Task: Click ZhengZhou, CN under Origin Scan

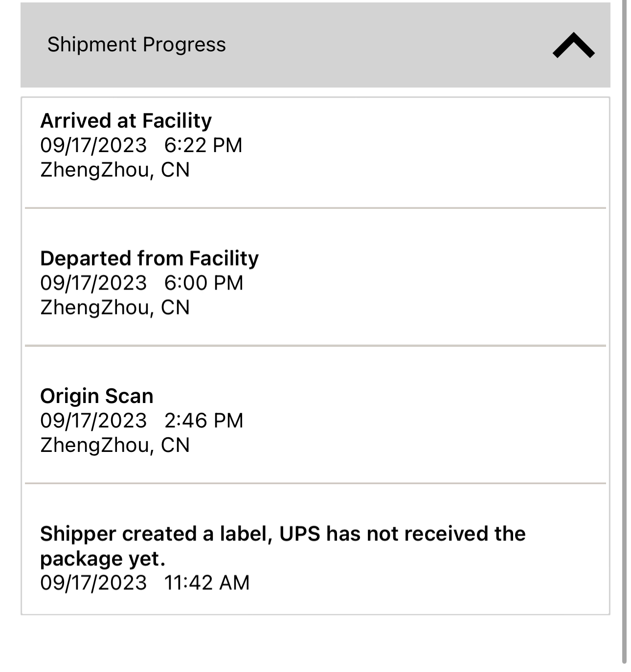Action: coord(115,445)
